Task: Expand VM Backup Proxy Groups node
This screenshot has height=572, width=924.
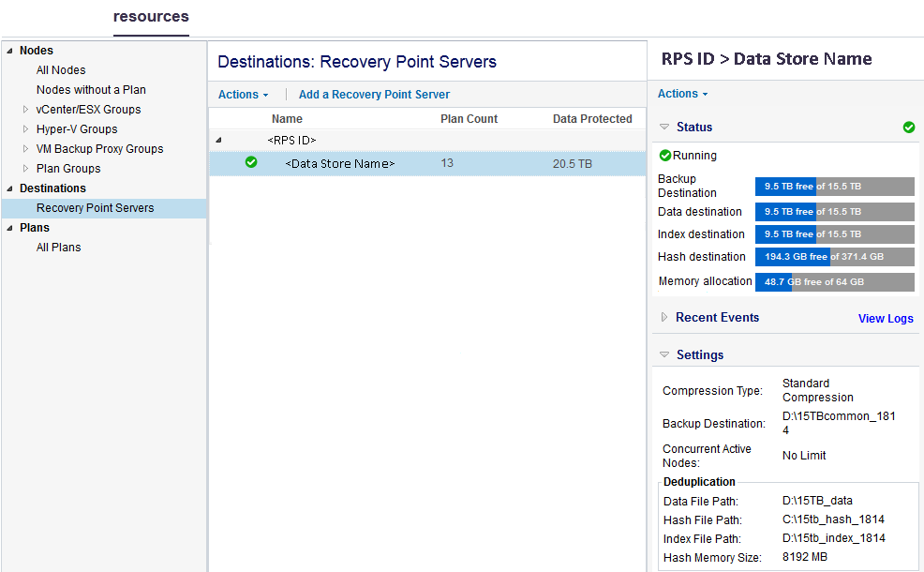Action: pos(26,149)
